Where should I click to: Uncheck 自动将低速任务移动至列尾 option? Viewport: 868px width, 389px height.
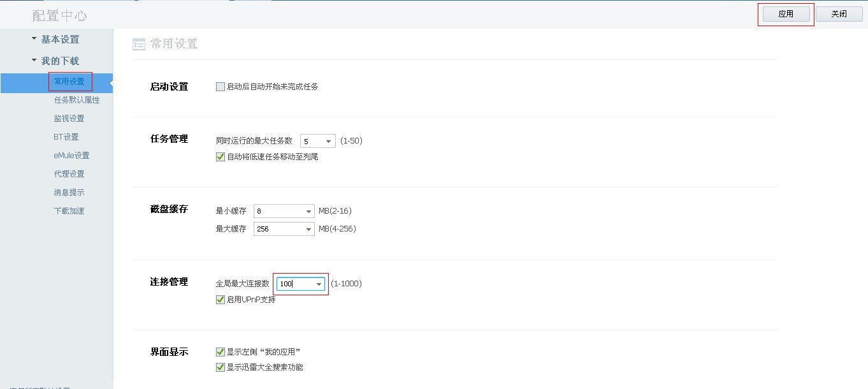point(221,157)
